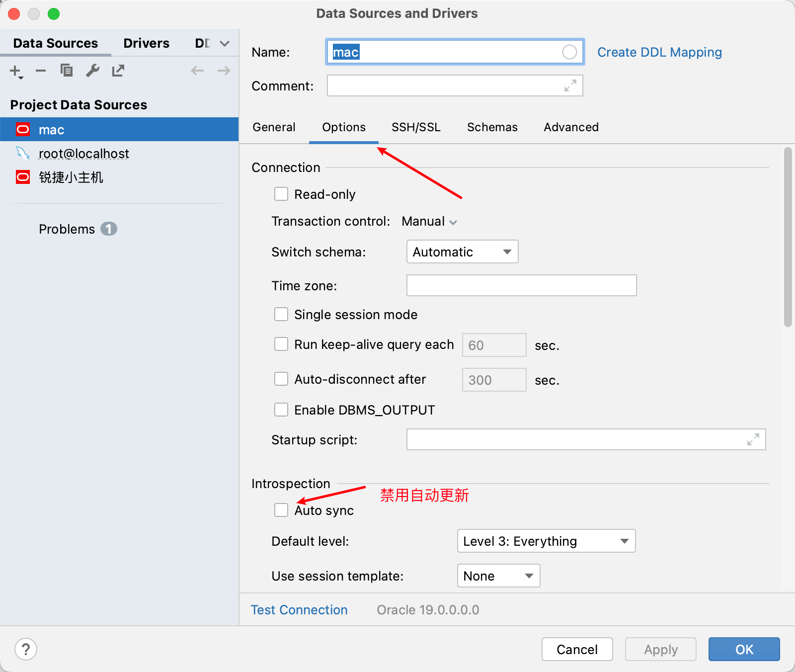Viewport: 795px width, 672px height.
Task: Open Default level dropdown
Action: (546, 541)
